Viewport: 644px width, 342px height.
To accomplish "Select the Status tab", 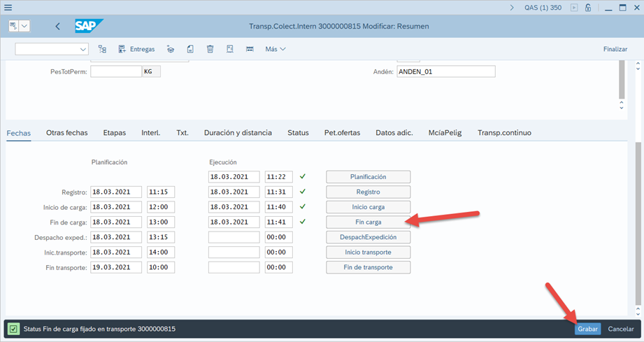I will 298,132.
